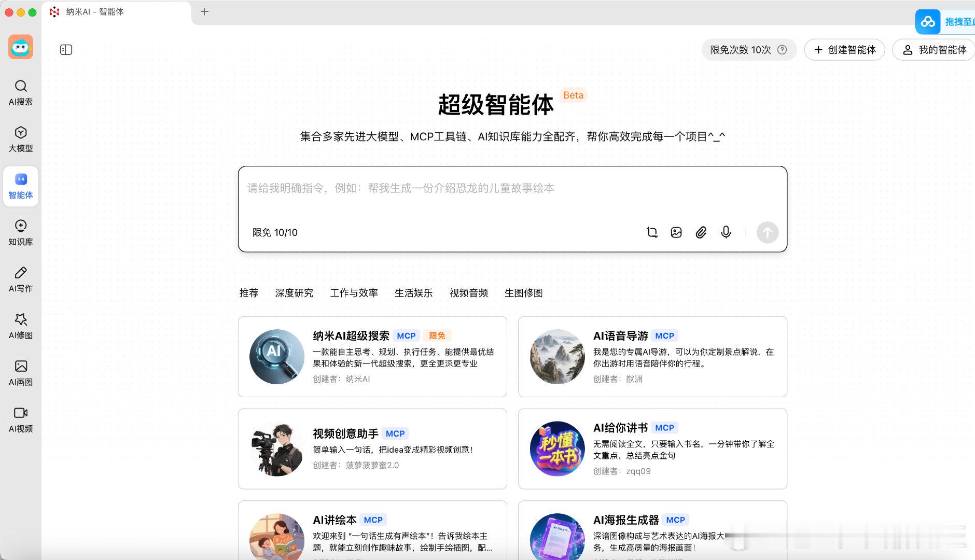Open AI视频 in the sidebar
Screen dimensions: 975x560
(21, 419)
